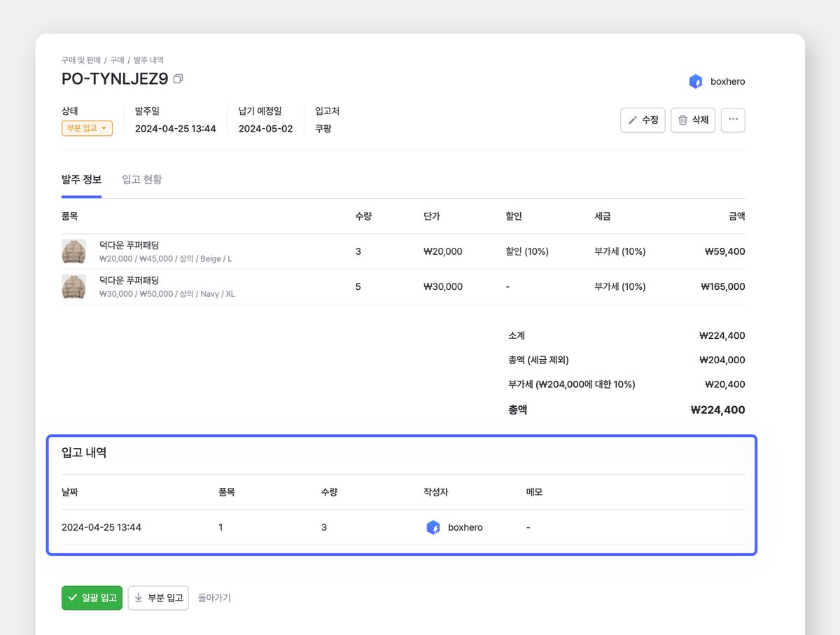Click the boxhero author avatar in 입고 내역
The width and height of the screenshot is (840, 635).
433,527
